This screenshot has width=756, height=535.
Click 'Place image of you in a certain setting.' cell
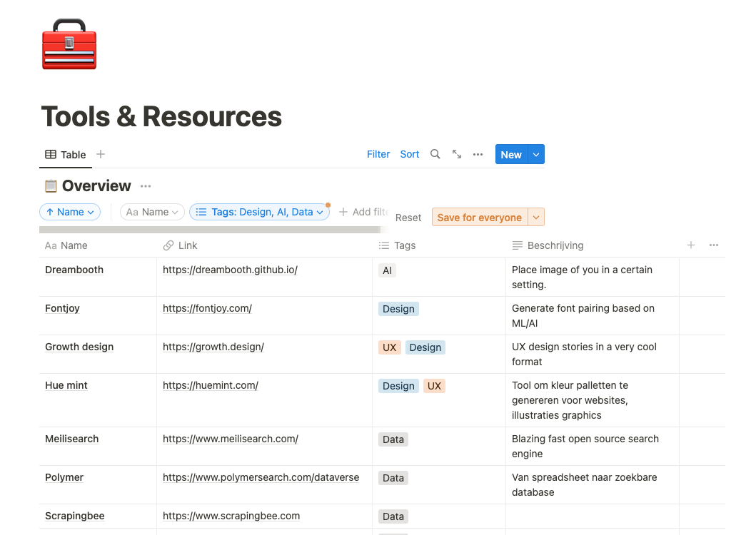[x=592, y=277]
